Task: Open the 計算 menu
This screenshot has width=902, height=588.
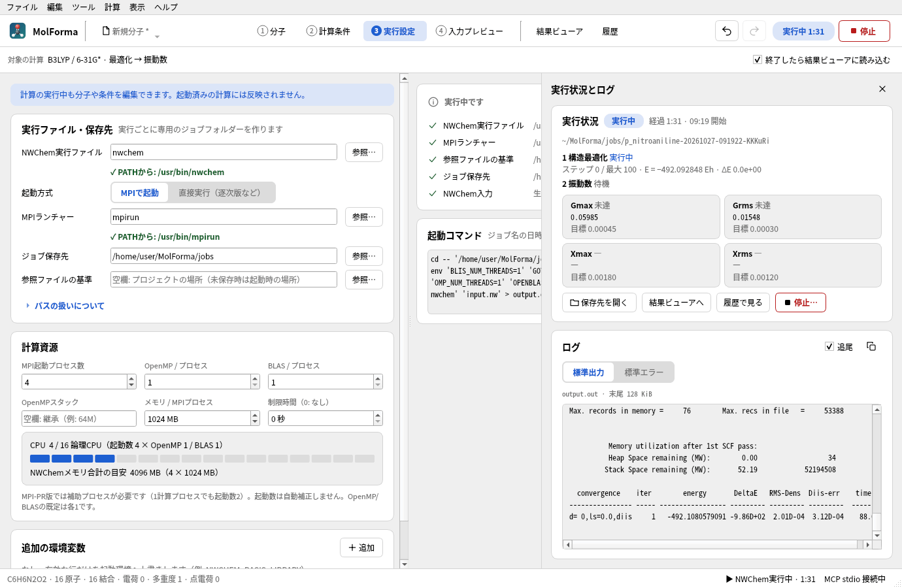Action: 112,7
